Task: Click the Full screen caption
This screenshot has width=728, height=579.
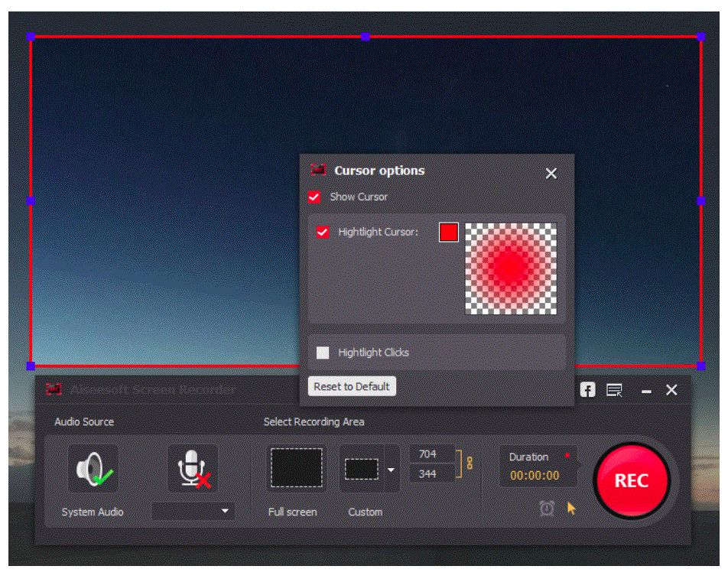Action: [x=292, y=512]
